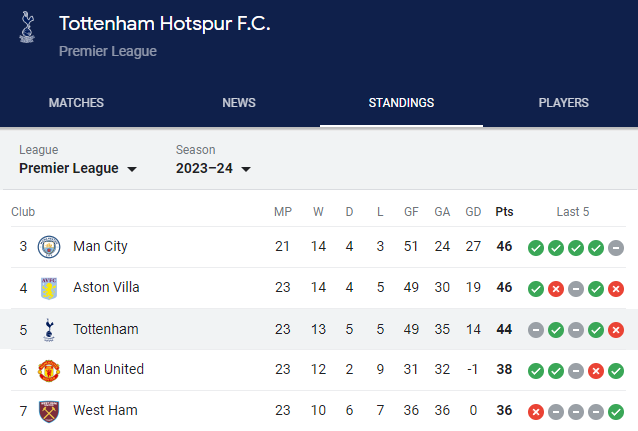Click Tottenham's red loss icon in Last 5
Image resolution: width=638 pixels, height=431 pixels.
[x=616, y=330]
